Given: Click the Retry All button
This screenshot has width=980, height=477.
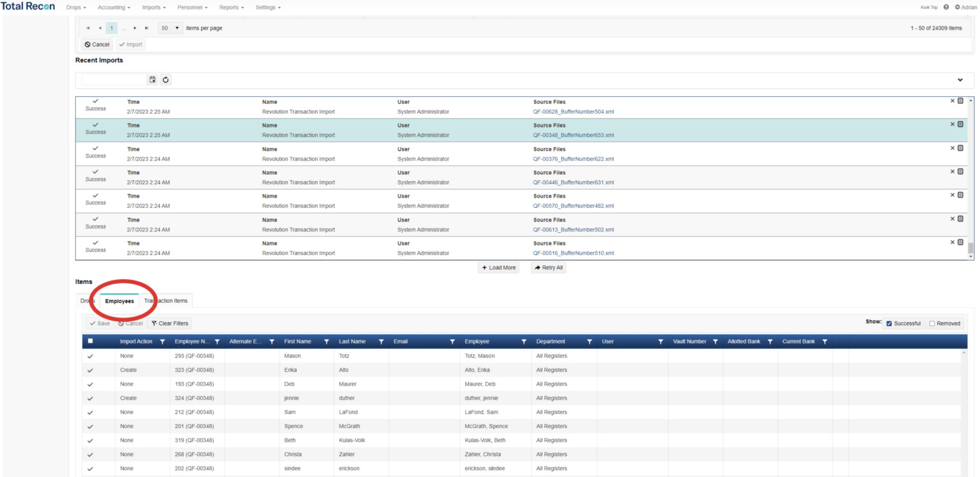Looking at the screenshot, I should point(549,268).
